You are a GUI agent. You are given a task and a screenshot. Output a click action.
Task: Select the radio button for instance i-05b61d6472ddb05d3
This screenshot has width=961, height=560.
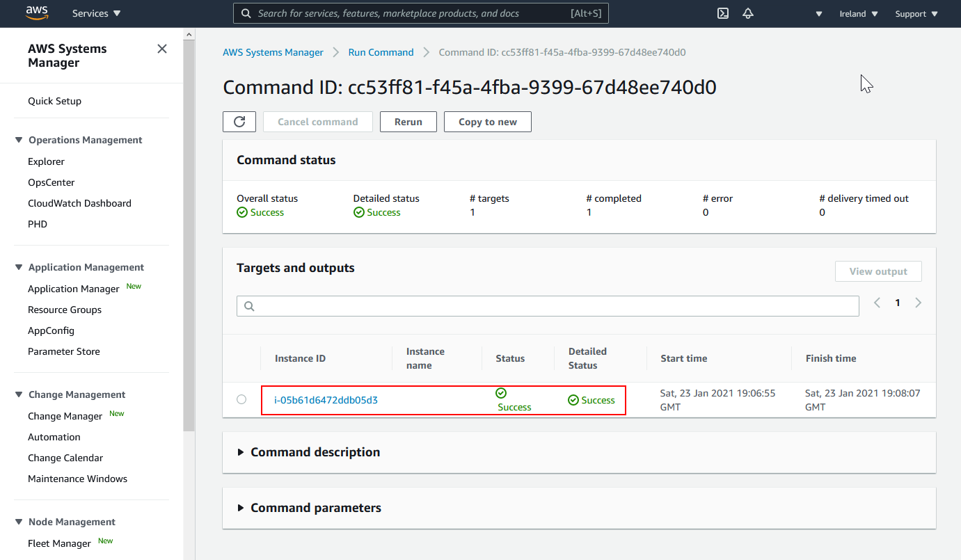(x=241, y=399)
